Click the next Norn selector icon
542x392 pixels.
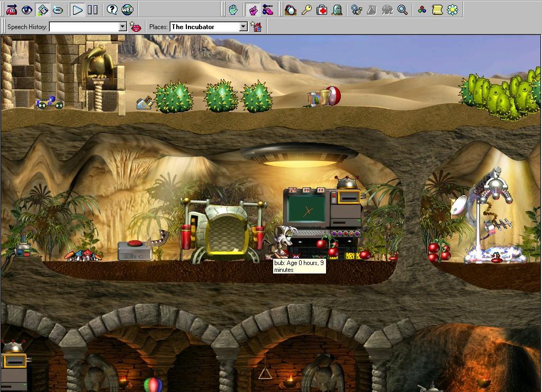tap(11, 10)
